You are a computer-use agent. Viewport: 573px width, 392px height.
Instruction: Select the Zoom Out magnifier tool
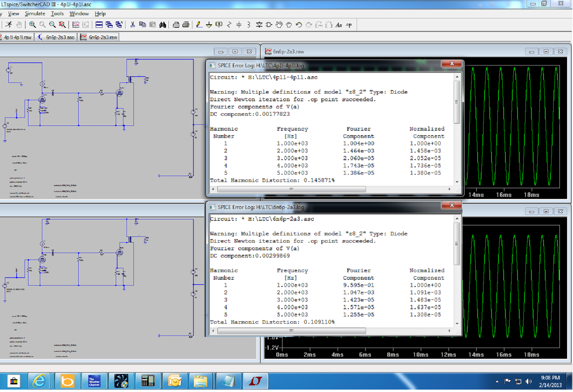[52, 25]
